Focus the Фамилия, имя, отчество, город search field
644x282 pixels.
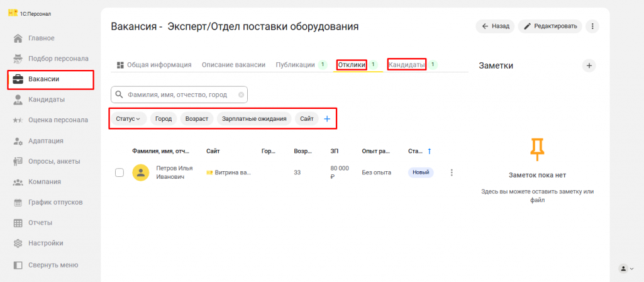point(179,94)
